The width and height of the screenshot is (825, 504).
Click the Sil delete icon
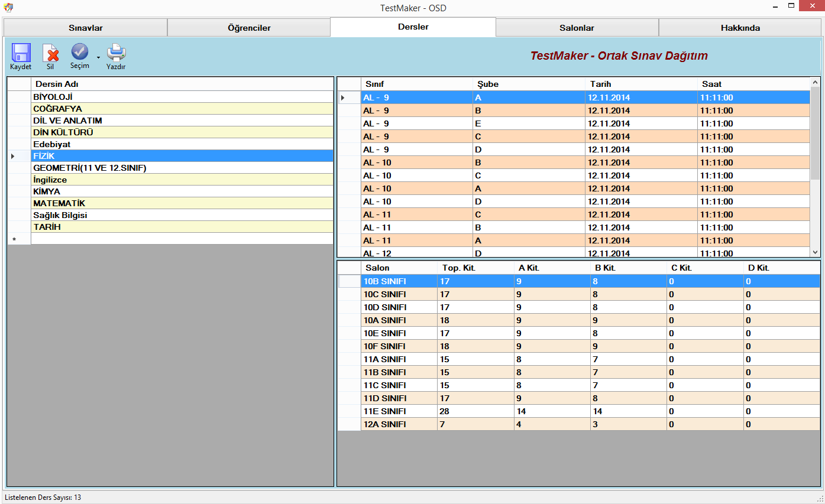tap(51, 53)
